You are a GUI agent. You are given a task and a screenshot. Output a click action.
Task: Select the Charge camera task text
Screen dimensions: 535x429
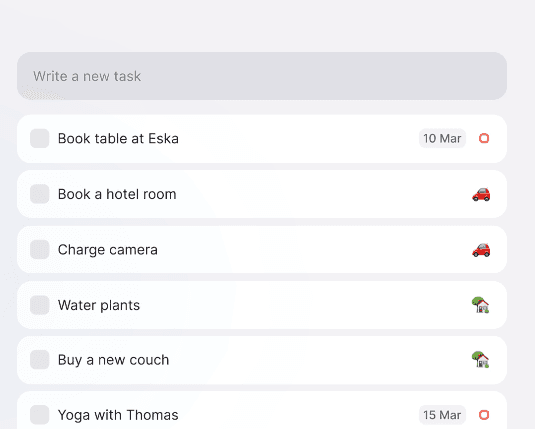[107, 250]
